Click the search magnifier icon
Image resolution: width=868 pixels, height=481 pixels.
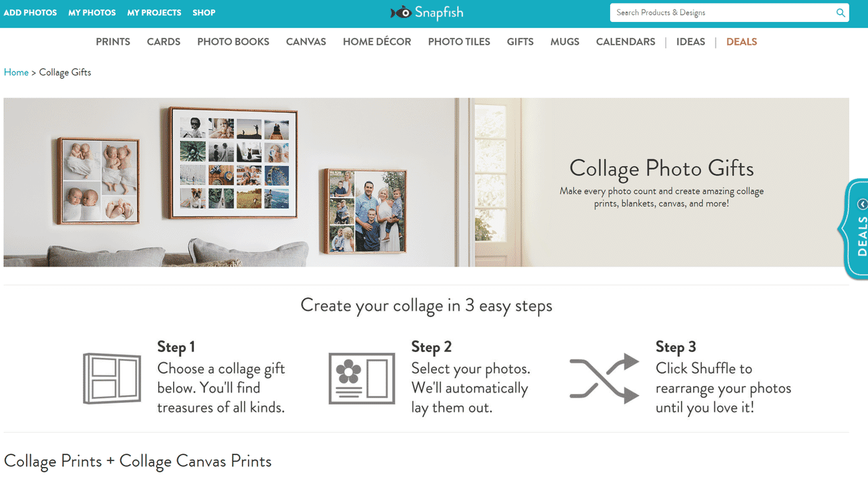pos(841,13)
